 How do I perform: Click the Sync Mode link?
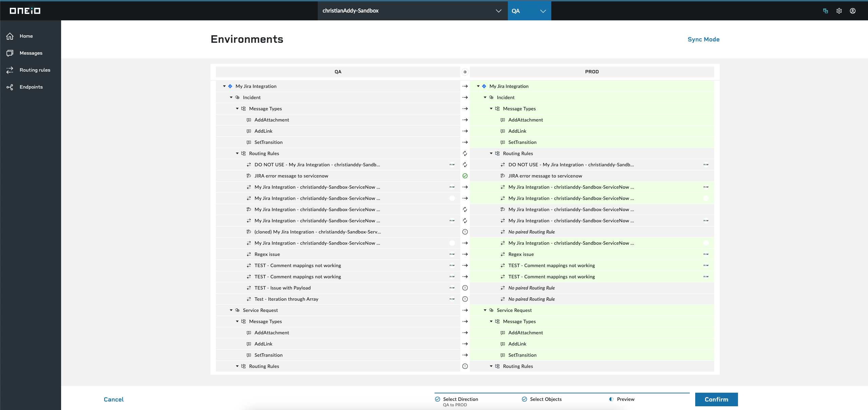[703, 39]
